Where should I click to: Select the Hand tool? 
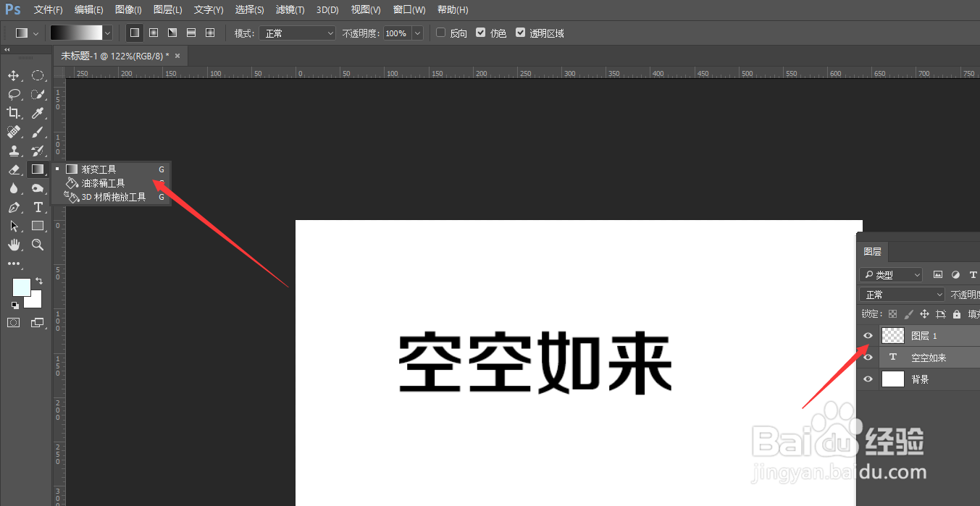click(x=14, y=245)
